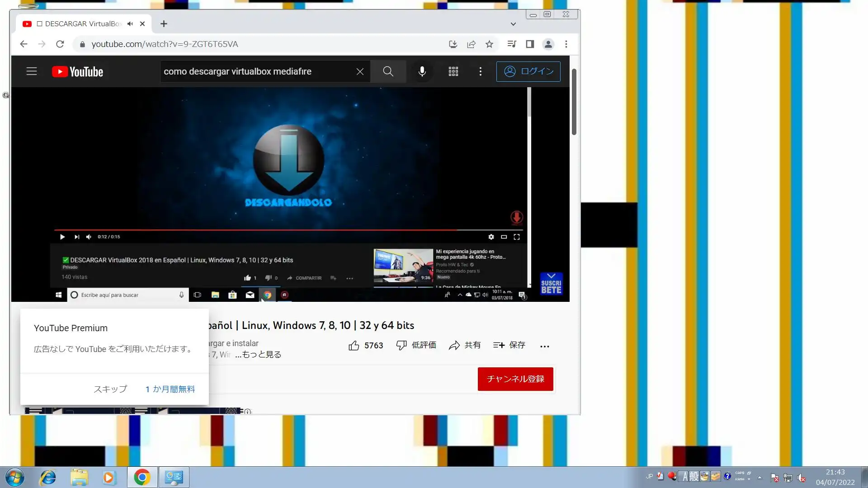Select the DESCARGAR VirtualBox browser tab
Screen dimensions: 868x488
pos(81,24)
